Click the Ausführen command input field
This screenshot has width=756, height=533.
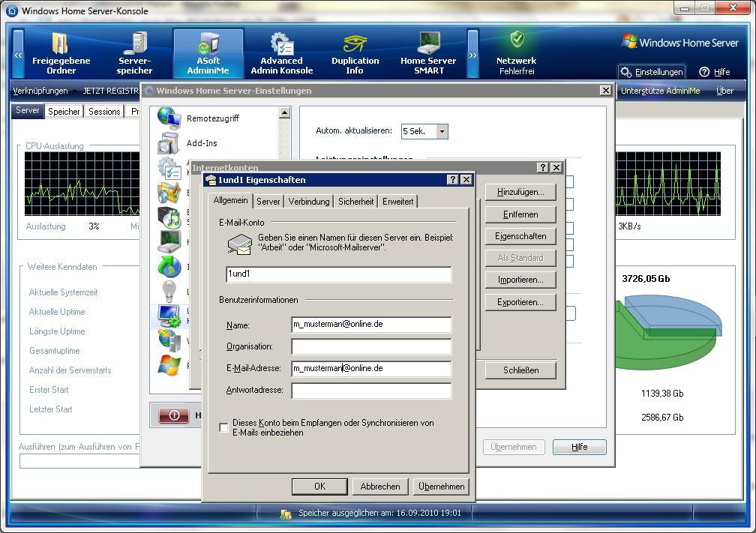[79, 461]
